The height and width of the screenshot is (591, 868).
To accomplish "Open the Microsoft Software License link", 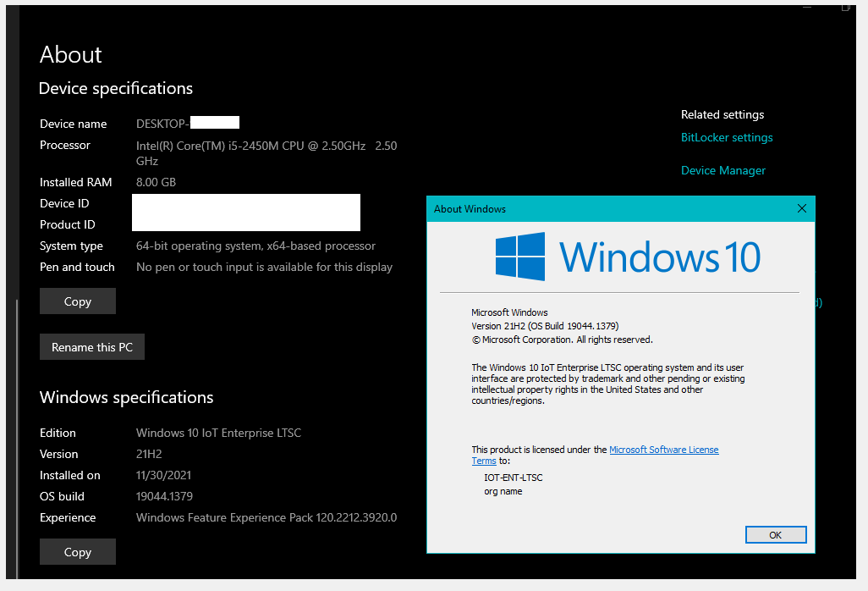I will coord(664,450).
